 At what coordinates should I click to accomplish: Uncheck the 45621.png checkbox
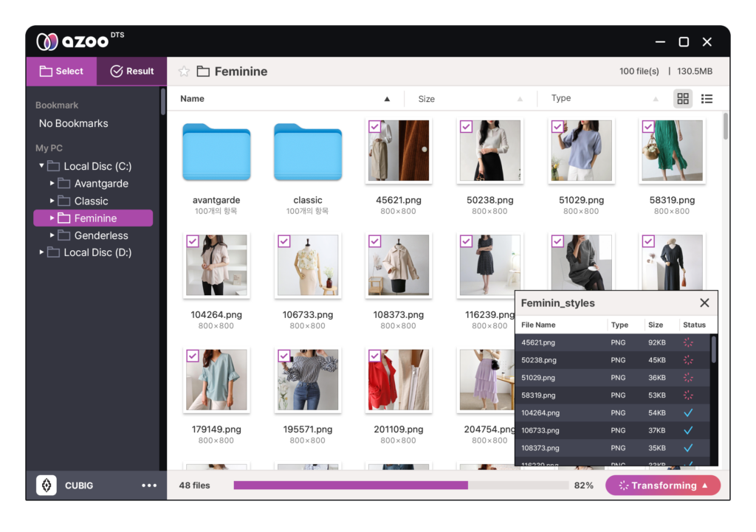click(374, 127)
